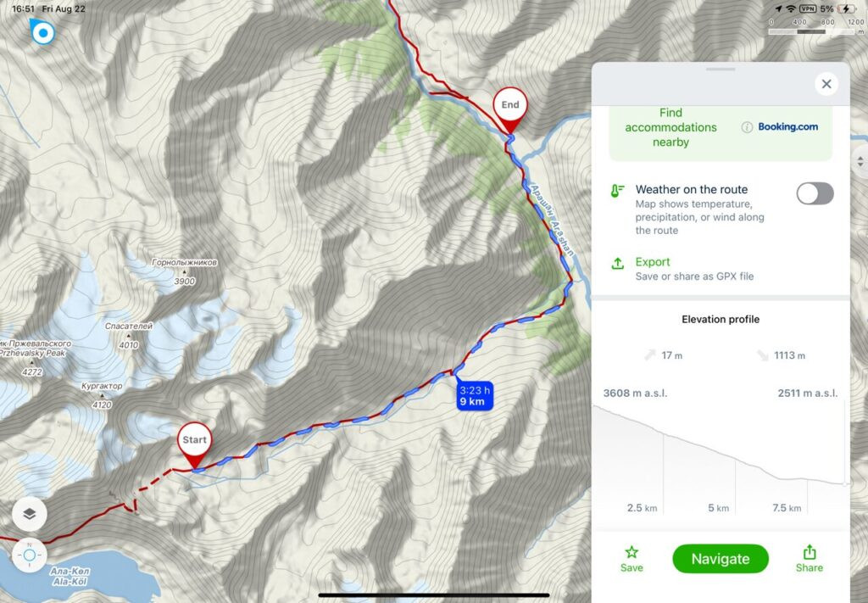Expand the side handle on right edge
The width and height of the screenshot is (868, 603).
pyautogui.click(x=860, y=162)
